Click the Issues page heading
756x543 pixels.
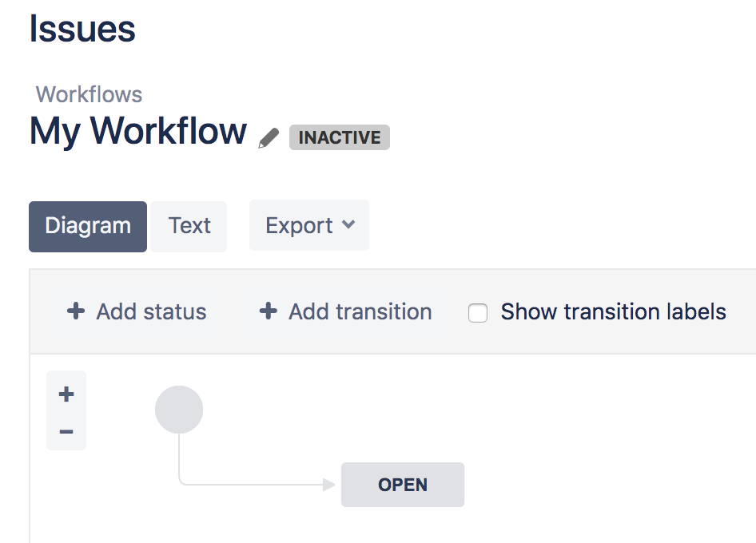click(x=82, y=29)
